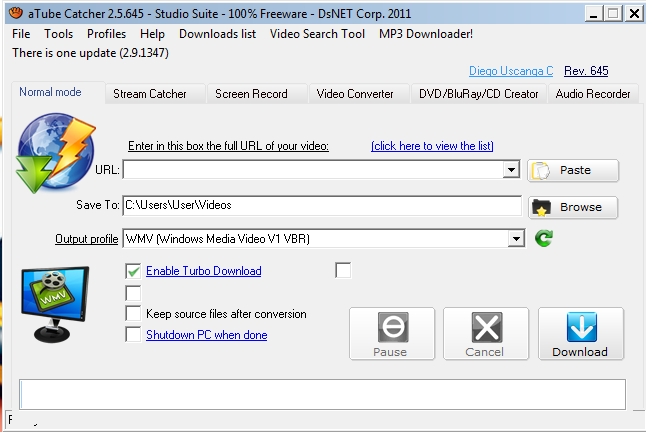Tick the unlabeled checkbox right of Turbo Download
646x432 pixels.
click(343, 271)
